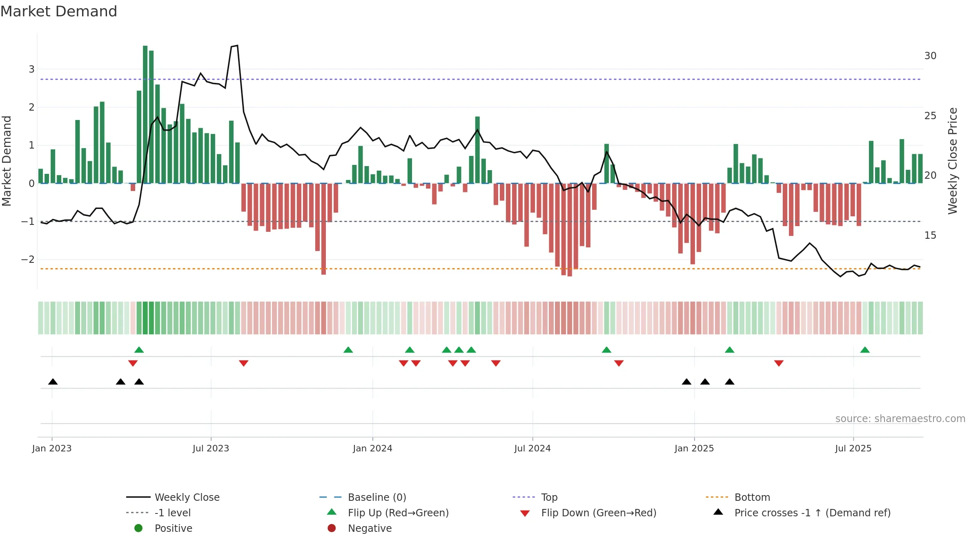Toggle the Flip Up (Red→Green) legend entry
980x551 pixels.
click(388, 513)
